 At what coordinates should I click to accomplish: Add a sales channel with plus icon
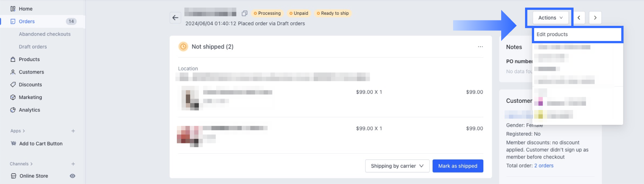coord(73,164)
